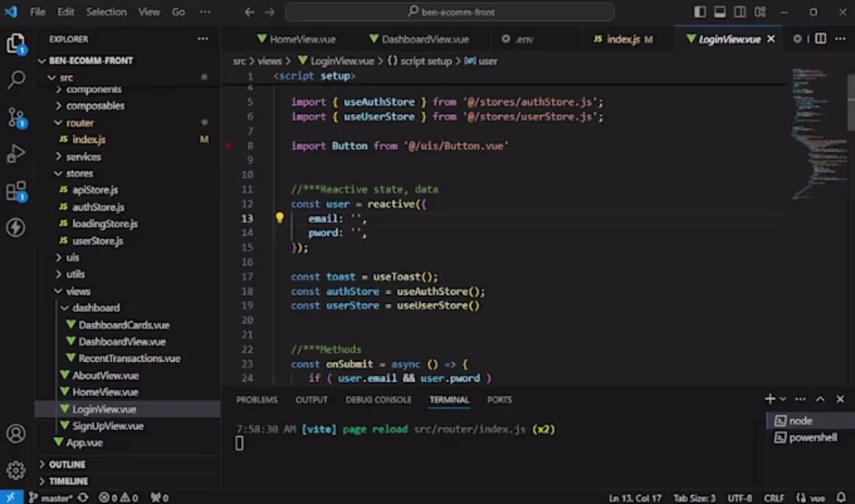Open the Run and Debug view
Image resolution: width=855 pixels, height=504 pixels.
(x=17, y=154)
